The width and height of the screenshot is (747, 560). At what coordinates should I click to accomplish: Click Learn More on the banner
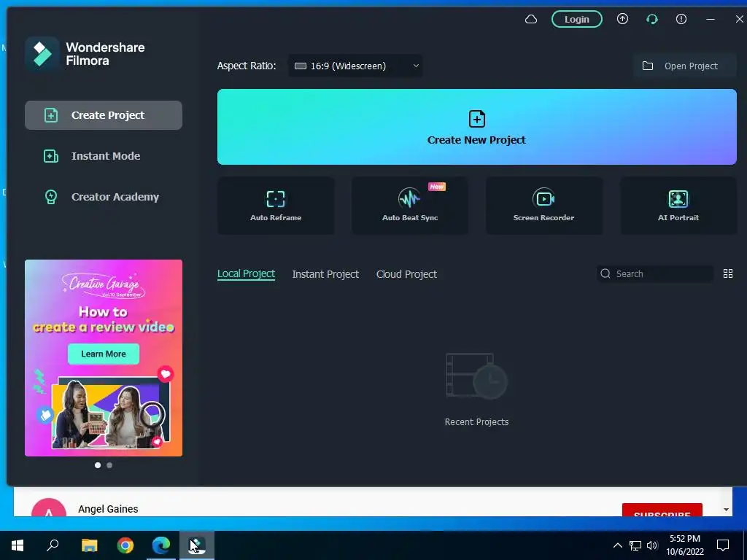point(104,354)
